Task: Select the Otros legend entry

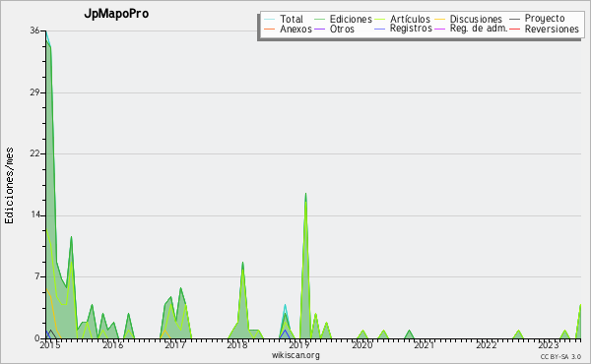Action: [x=334, y=29]
